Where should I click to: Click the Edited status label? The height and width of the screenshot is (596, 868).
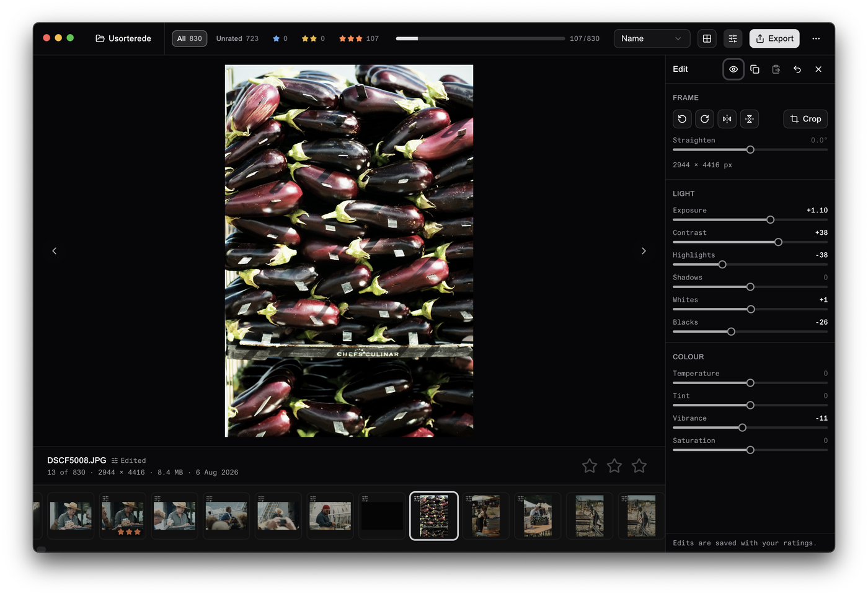click(129, 460)
